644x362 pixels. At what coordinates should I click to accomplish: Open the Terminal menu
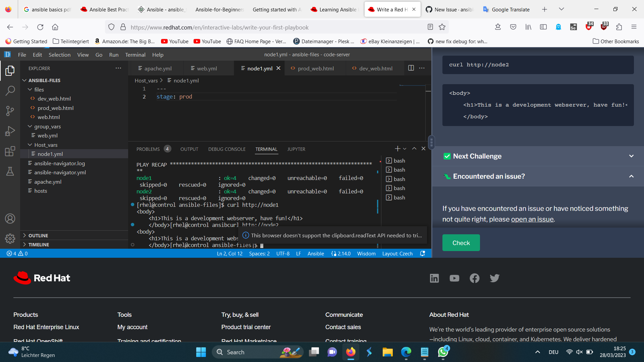pyautogui.click(x=135, y=54)
